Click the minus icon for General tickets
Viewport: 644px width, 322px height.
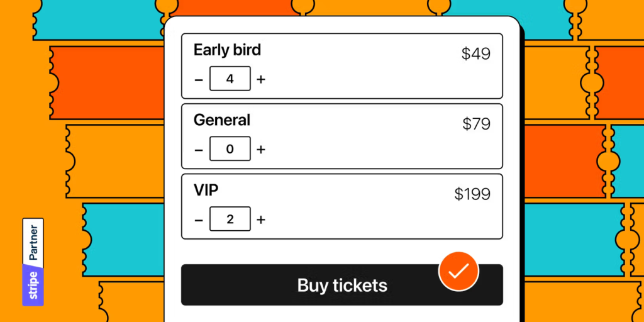(x=199, y=150)
